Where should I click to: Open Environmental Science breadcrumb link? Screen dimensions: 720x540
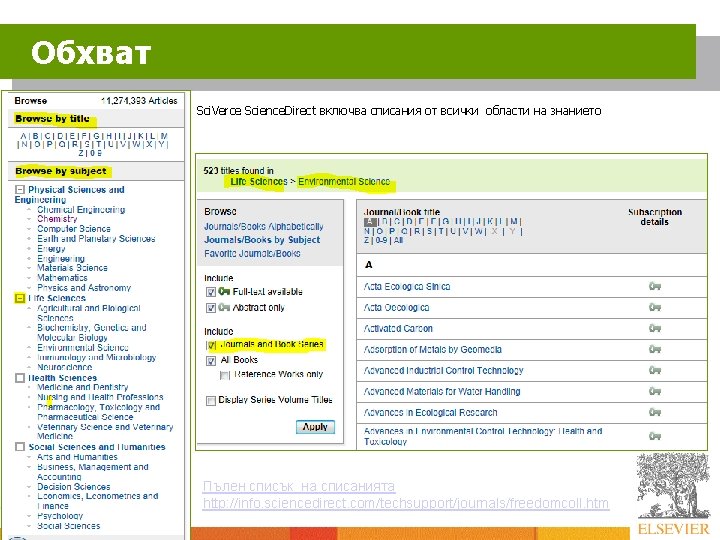coord(344,182)
